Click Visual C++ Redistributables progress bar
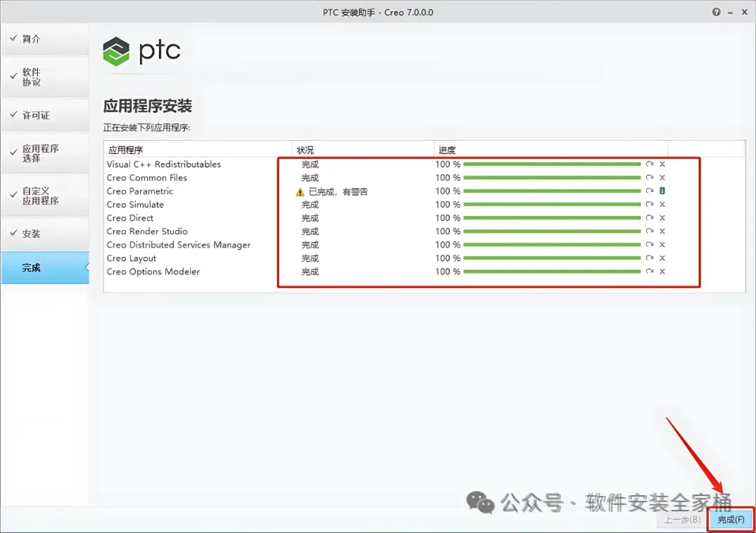Viewport: 756px width, 533px height. [x=552, y=164]
